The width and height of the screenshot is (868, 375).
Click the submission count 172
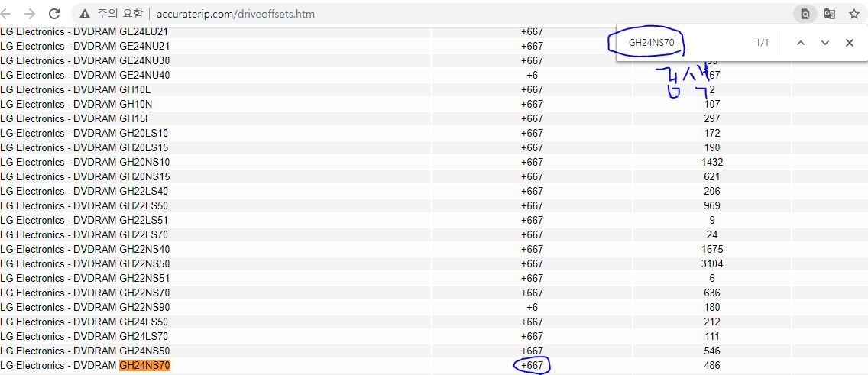click(712, 133)
